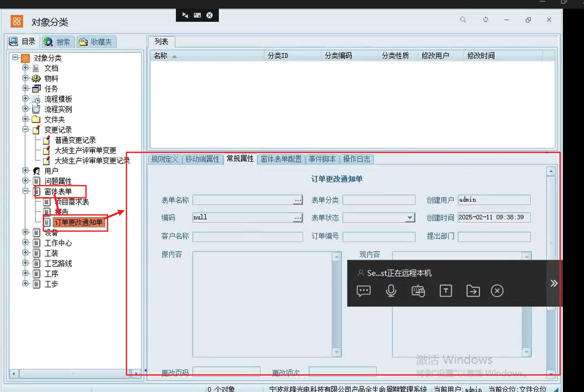Image resolution: width=584 pixels, height=392 pixels.
Task: Expand the 工作中心 tree node
Action: (x=26, y=242)
